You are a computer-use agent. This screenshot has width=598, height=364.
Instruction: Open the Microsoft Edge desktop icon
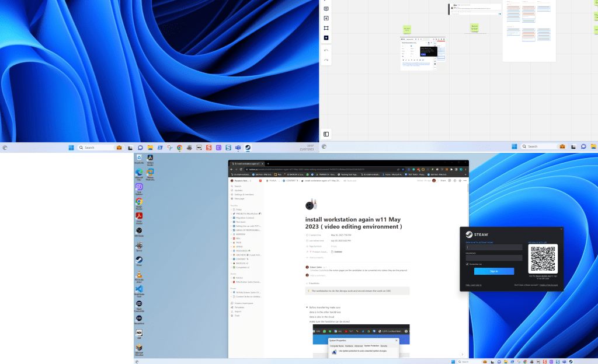tap(139, 174)
